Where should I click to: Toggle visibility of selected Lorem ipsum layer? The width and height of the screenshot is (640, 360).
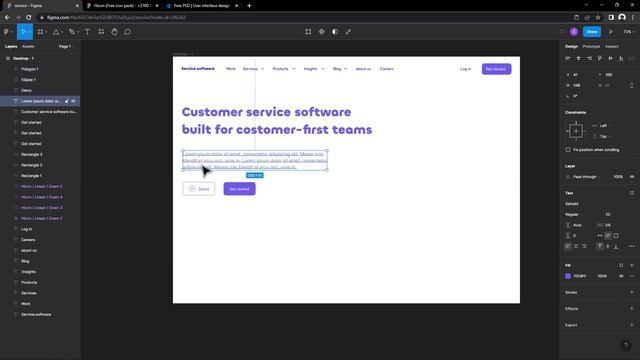click(x=73, y=101)
